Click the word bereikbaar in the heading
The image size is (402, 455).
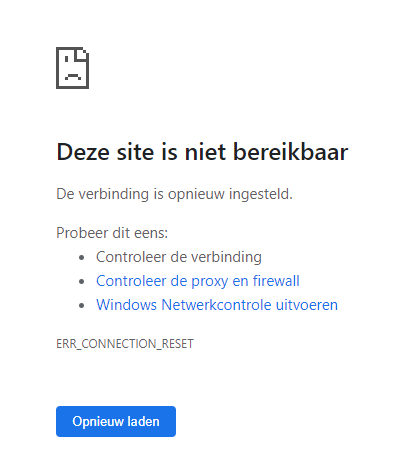pos(290,152)
